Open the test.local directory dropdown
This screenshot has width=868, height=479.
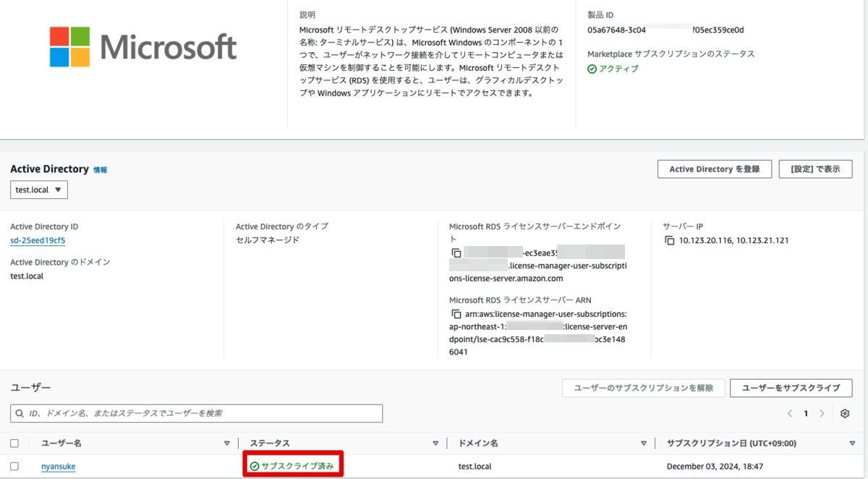tap(39, 190)
